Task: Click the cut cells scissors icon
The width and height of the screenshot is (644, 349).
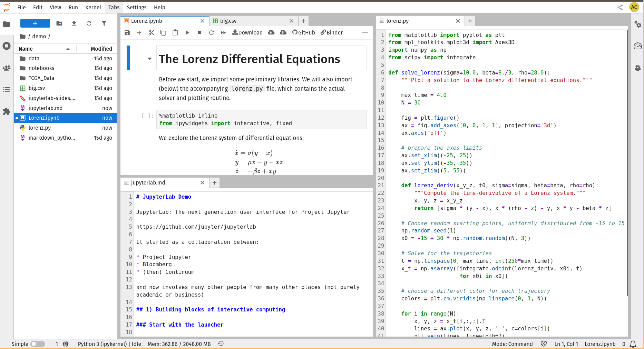Action: pos(151,32)
